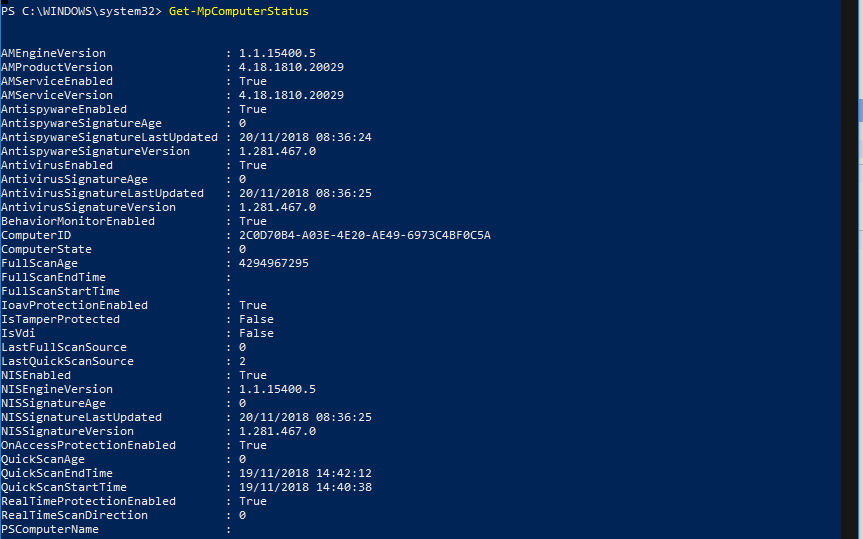Click the IsTamperProtected False value
863x539 pixels.
pyautogui.click(x=256, y=319)
